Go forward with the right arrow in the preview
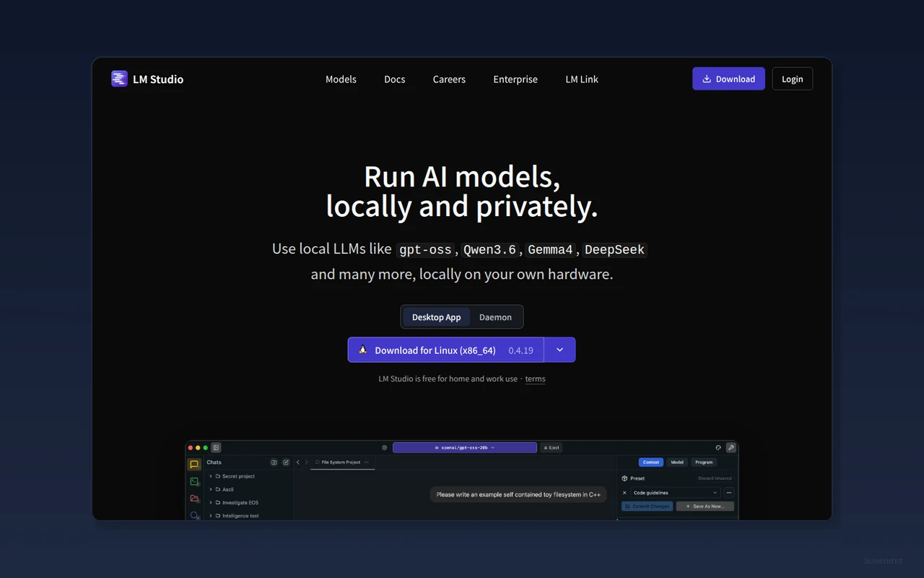This screenshot has width=924, height=578. (x=306, y=462)
